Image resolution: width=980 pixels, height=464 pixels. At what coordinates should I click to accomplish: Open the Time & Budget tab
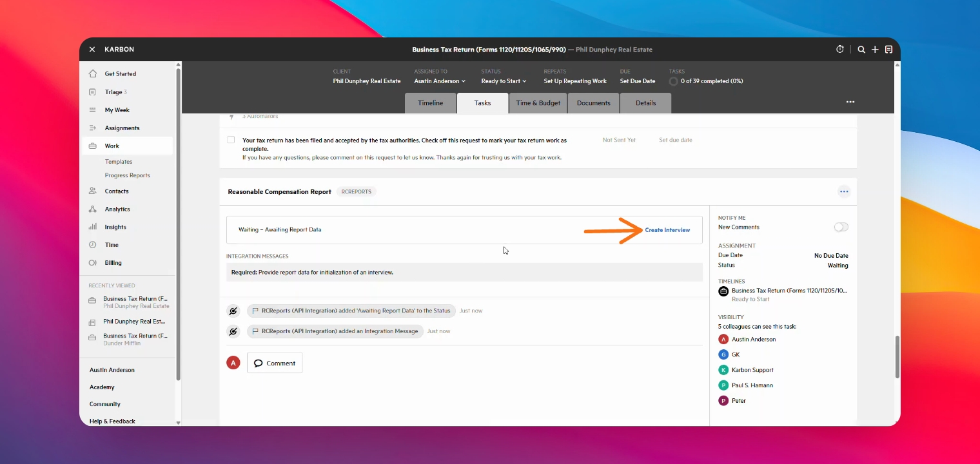pos(538,103)
